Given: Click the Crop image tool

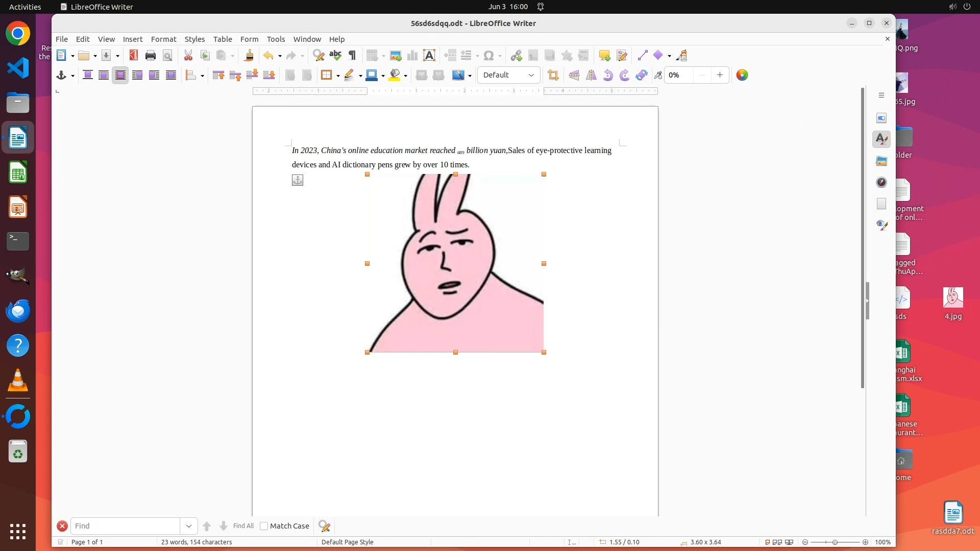Looking at the screenshot, I should coord(553,76).
